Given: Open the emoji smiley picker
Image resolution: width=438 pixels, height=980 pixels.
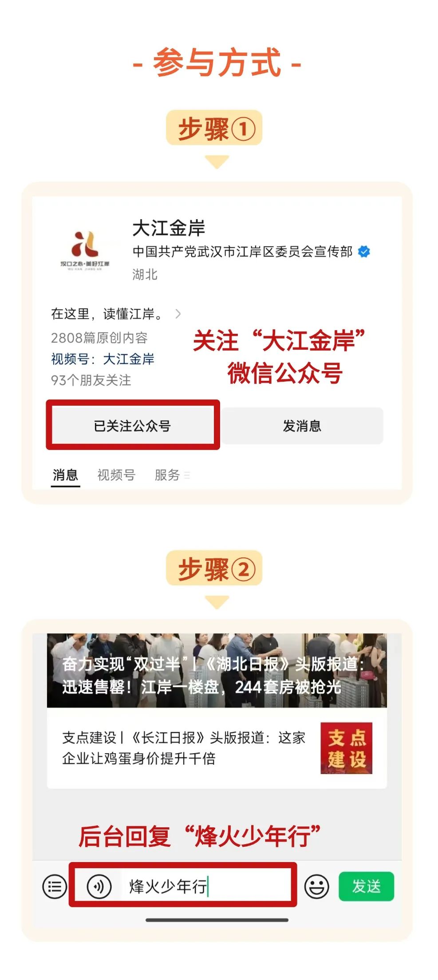Looking at the screenshot, I should pyautogui.click(x=316, y=888).
